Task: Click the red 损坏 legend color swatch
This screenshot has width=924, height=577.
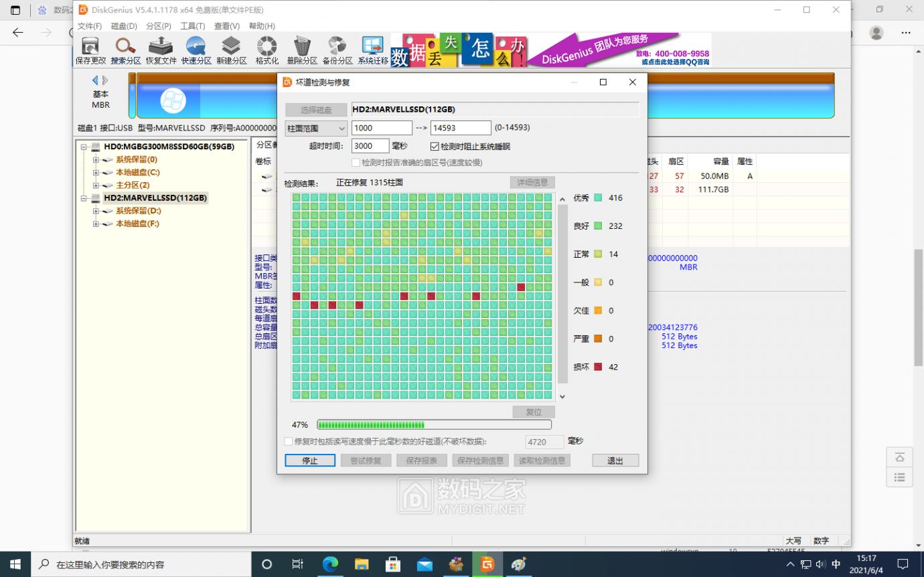Action: (598, 367)
